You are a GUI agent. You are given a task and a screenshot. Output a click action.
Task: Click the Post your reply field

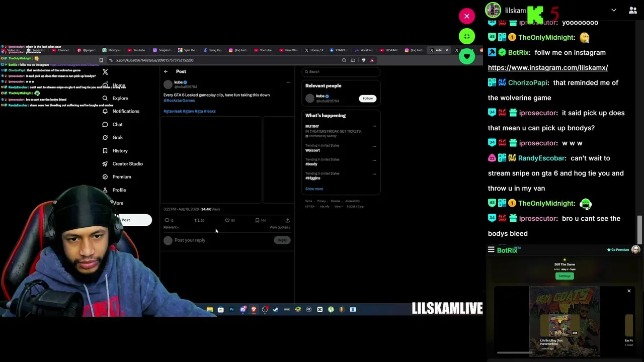(223, 240)
